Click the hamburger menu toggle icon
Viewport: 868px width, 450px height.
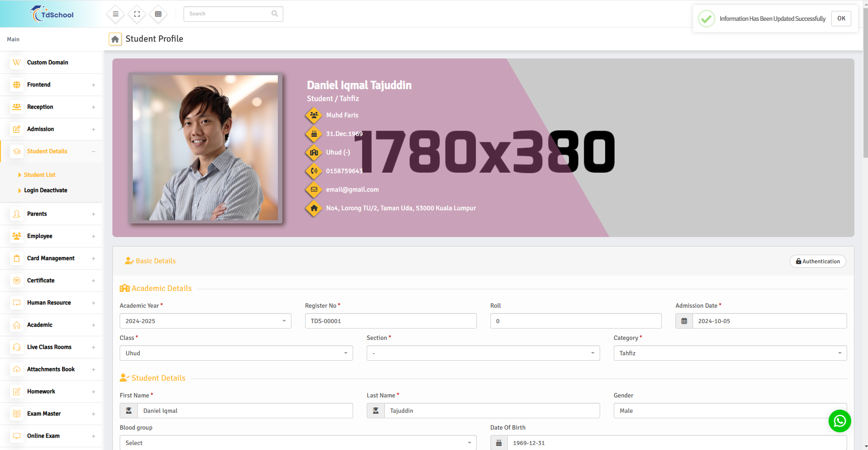click(x=116, y=14)
